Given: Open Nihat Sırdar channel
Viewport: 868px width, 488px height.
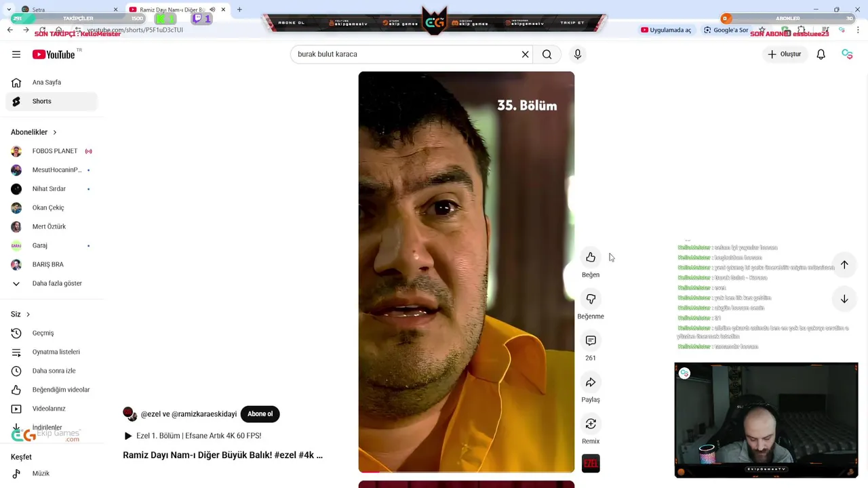Looking at the screenshot, I should [x=52, y=189].
